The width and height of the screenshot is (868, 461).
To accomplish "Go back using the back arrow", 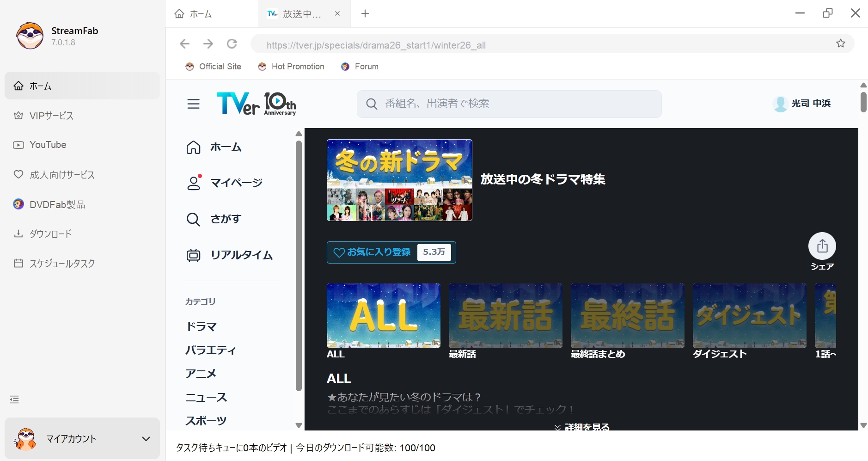I will point(184,44).
